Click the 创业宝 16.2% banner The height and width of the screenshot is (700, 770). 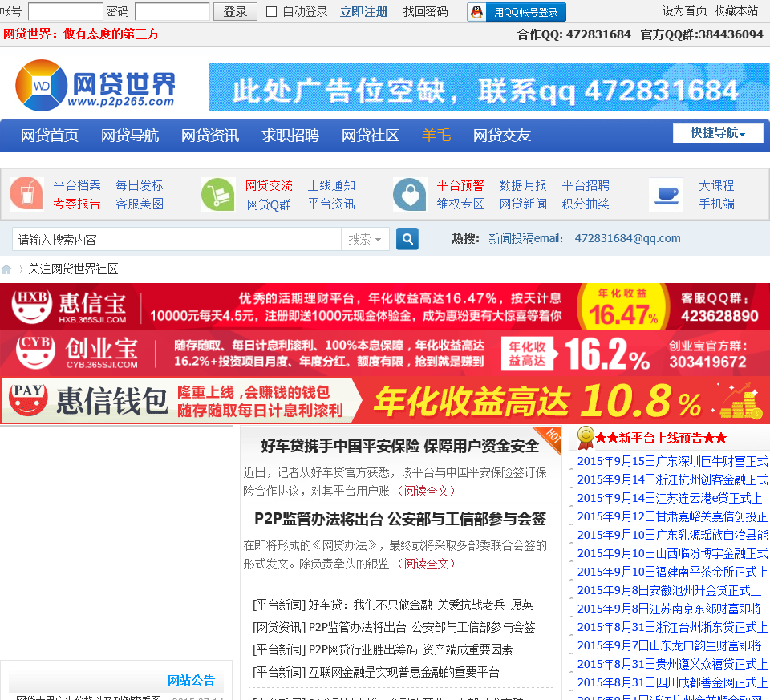(385, 354)
